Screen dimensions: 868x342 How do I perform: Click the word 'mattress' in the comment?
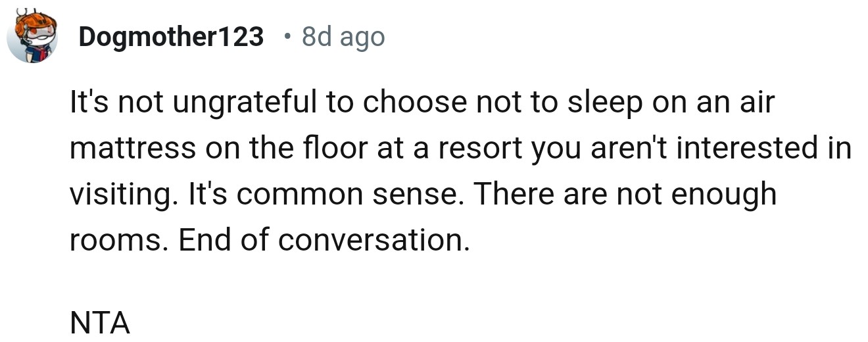[x=133, y=149]
